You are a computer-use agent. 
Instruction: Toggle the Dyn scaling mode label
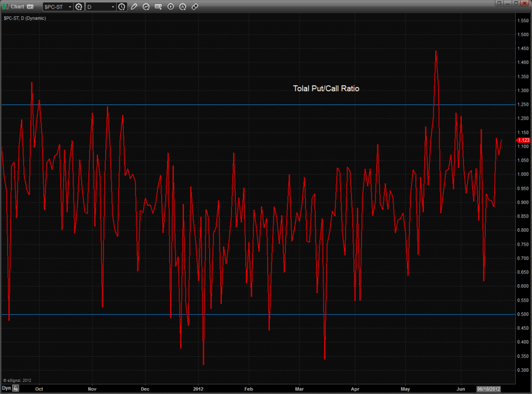tap(6, 388)
